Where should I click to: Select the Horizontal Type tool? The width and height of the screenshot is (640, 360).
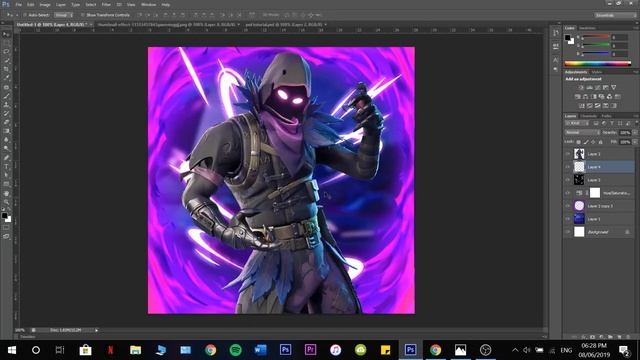pyautogui.click(x=6, y=167)
